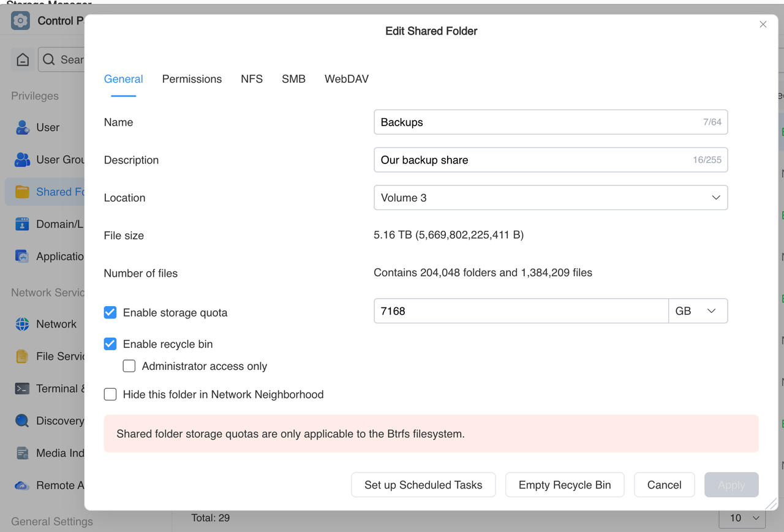Open File Services in the sidebar
The width and height of the screenshot is (784, 532).
click(44, 356)
